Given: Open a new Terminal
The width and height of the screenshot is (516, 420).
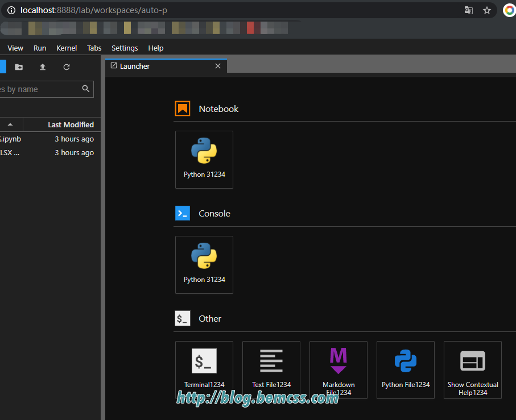Looking at the screenshot, I should (204, 370).
